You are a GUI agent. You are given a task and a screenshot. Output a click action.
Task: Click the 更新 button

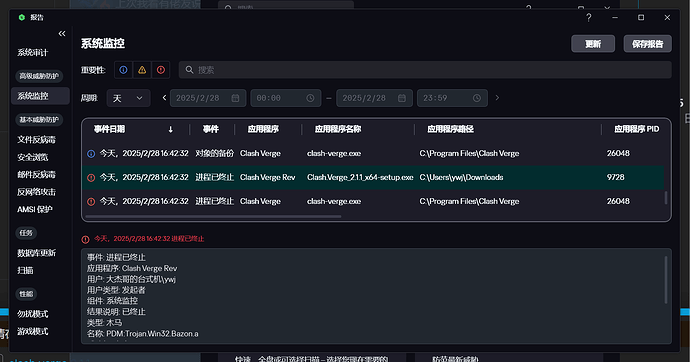click(593, 44)
